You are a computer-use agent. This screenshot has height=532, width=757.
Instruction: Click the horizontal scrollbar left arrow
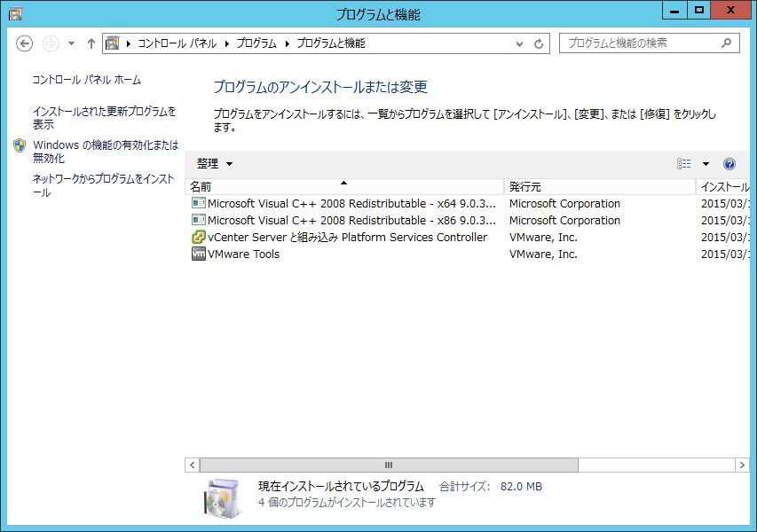pos(193,465)
